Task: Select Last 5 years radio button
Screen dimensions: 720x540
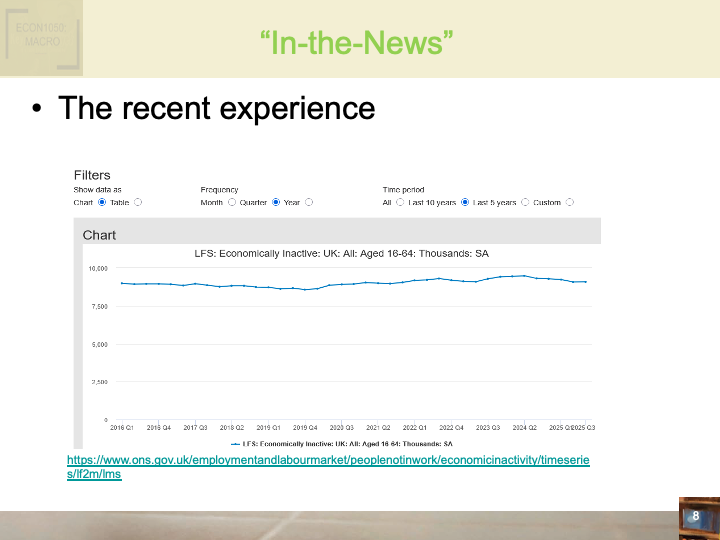Action: click(525, 202)
